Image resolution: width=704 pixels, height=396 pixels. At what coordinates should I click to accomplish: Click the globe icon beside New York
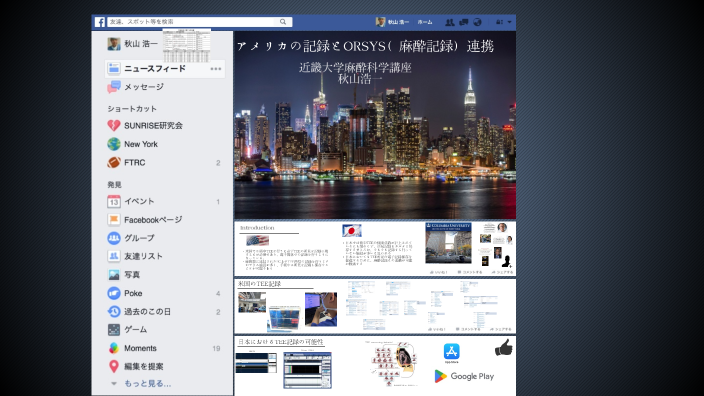pos(114,144)
